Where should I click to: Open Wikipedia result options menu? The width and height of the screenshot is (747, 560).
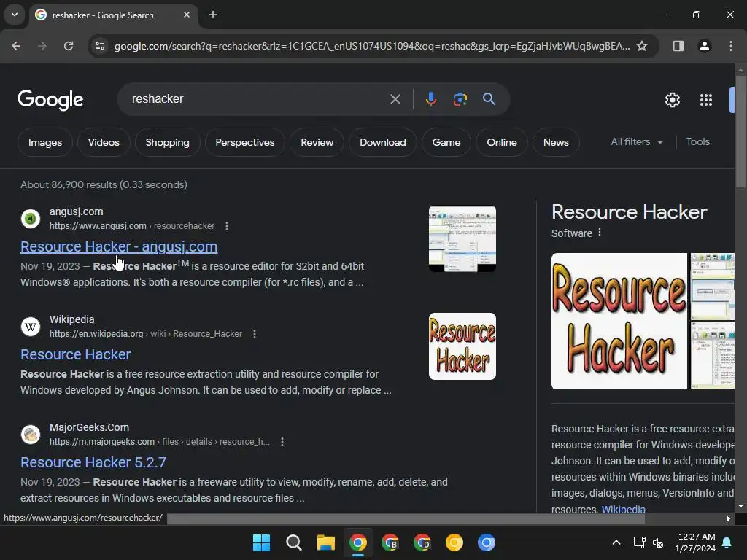click(x=255, y=334)
